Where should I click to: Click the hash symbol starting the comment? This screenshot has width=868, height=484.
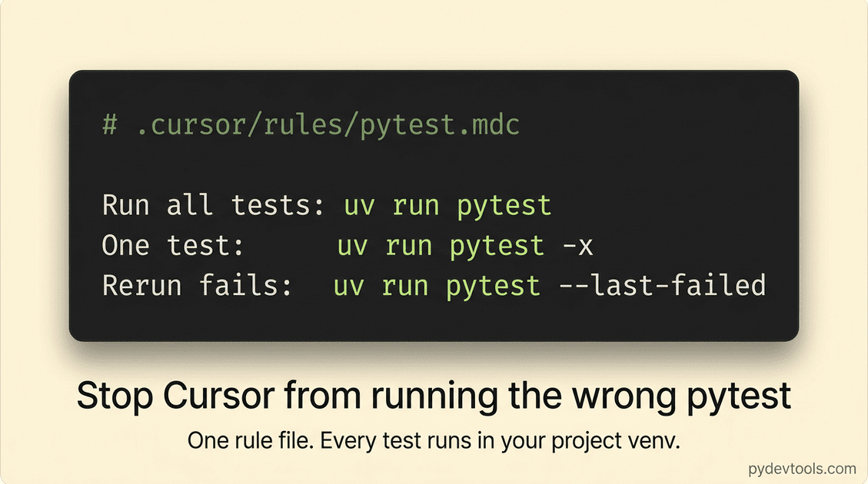click(x=110, y=124)
